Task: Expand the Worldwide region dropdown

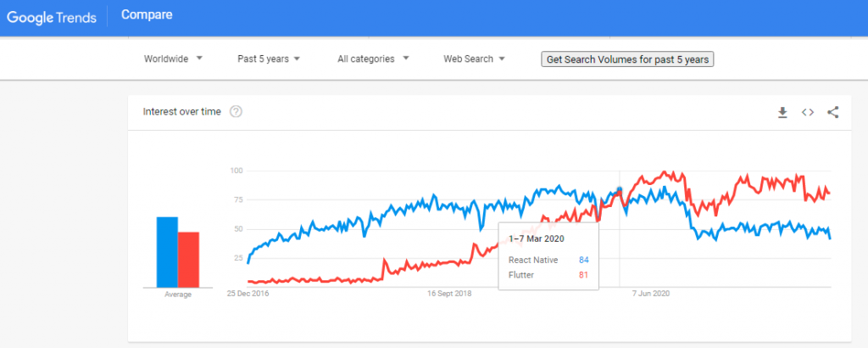Action: tap(173, 59)
